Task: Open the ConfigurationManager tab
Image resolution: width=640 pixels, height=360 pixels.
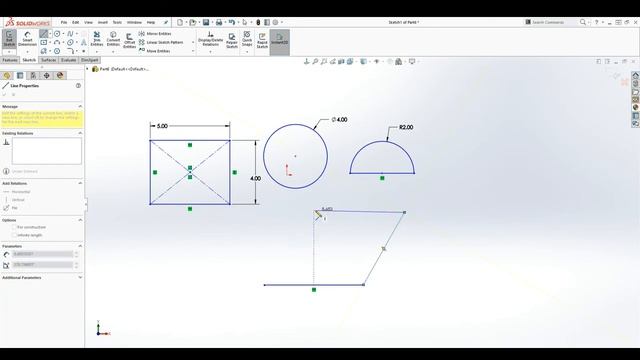Action: [33, 76]
